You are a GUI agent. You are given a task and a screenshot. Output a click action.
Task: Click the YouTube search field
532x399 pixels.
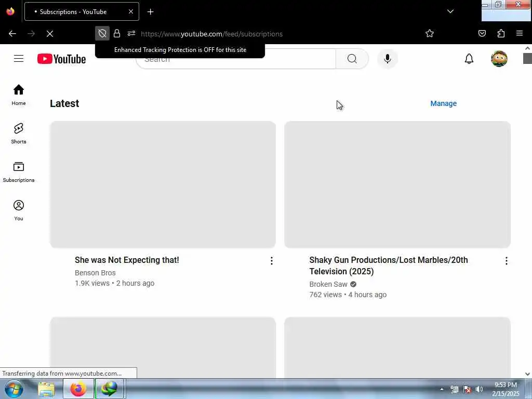[236, 59]
